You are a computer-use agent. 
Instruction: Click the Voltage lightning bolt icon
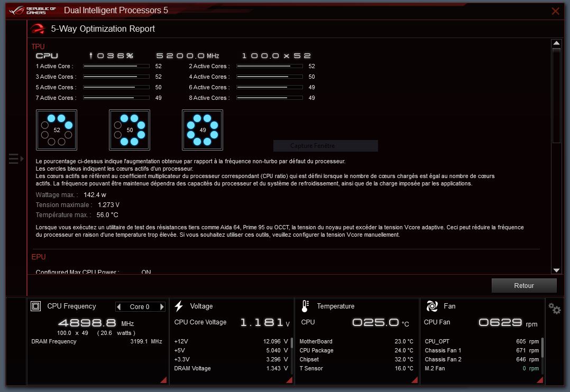[x=179, y=306]
